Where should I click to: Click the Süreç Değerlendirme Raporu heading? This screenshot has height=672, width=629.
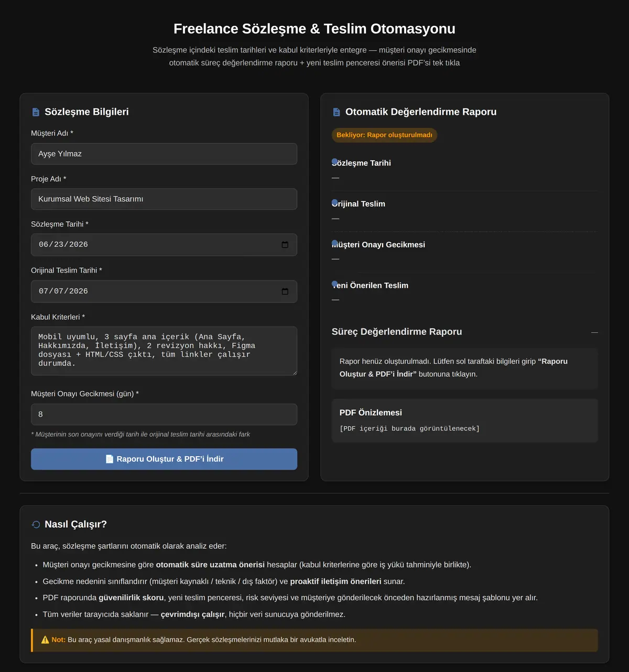coord(397,332)
